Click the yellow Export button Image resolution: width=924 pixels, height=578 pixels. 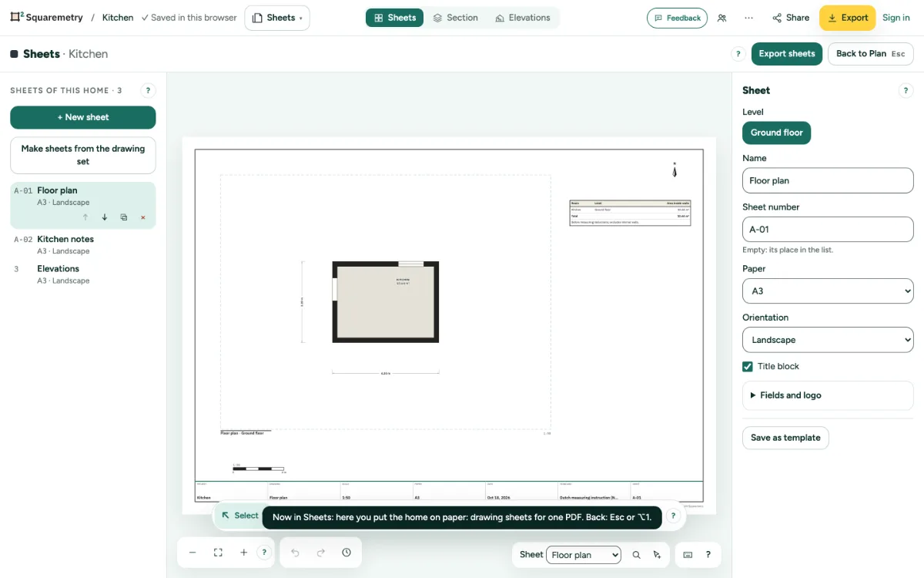click(x=847, y=18)
